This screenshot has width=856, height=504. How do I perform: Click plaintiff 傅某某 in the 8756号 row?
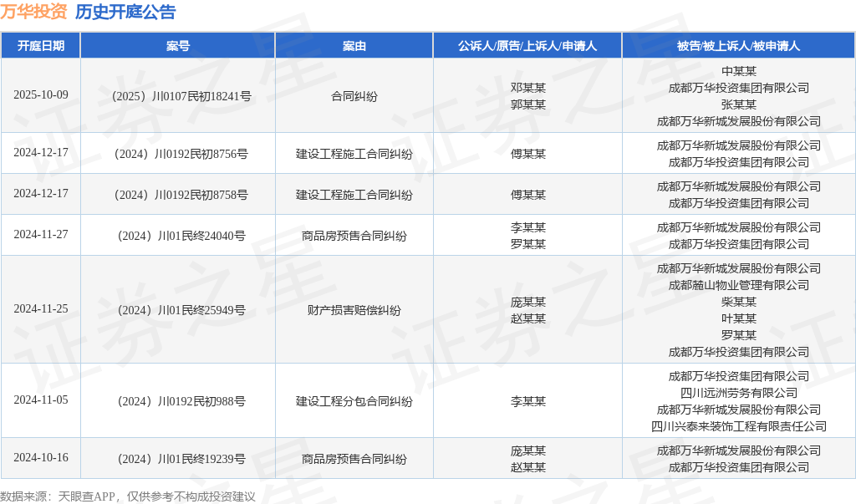coord(528,154)
